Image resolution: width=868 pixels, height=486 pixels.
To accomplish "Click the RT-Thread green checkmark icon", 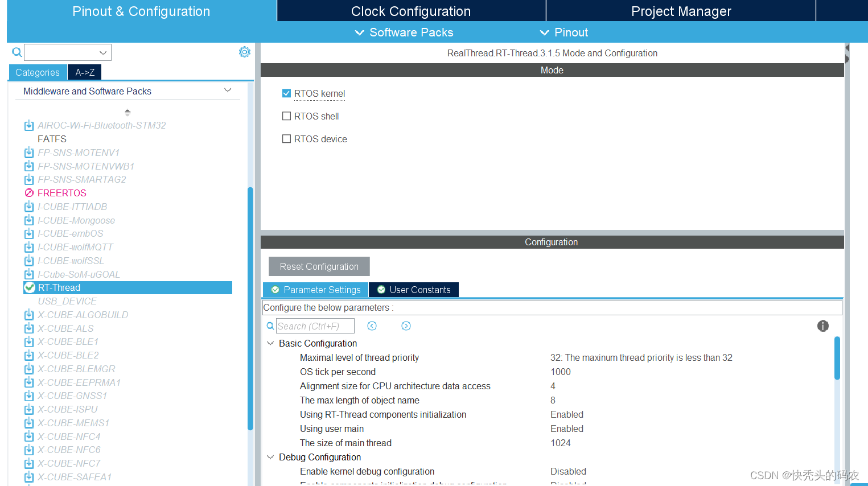I will pyautogui.click(x=30, y=287).
